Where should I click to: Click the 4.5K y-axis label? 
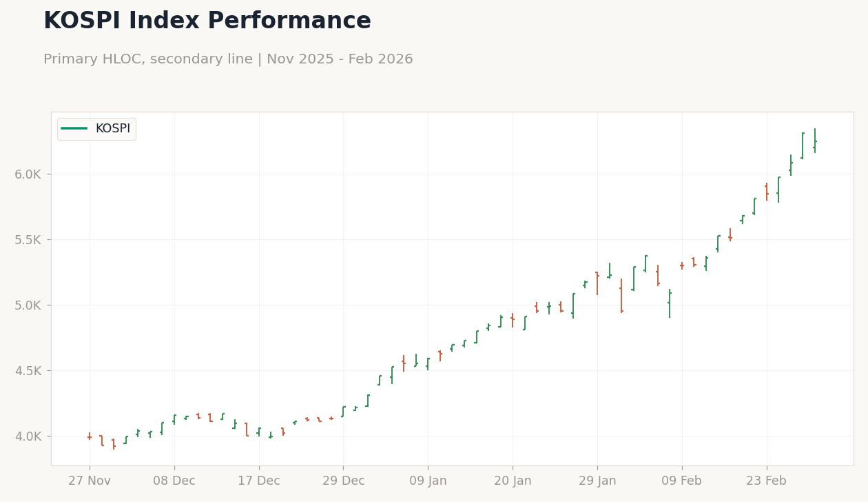(28, 371)
